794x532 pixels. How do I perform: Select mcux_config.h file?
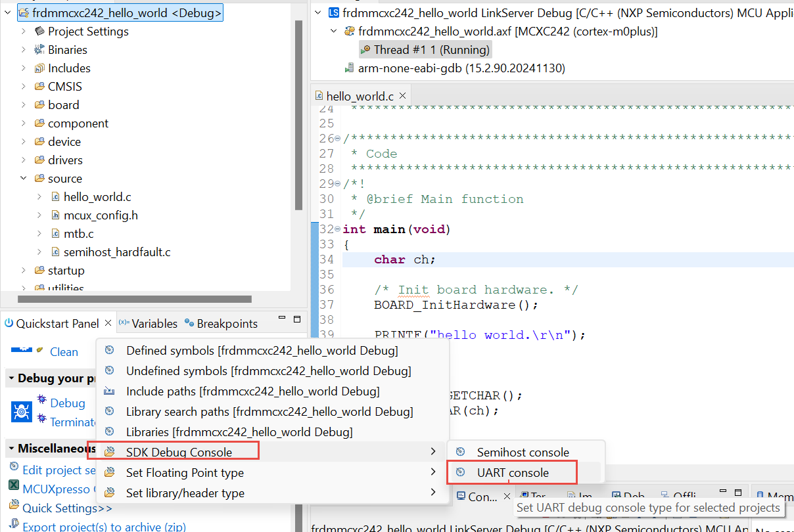[101, 215]
